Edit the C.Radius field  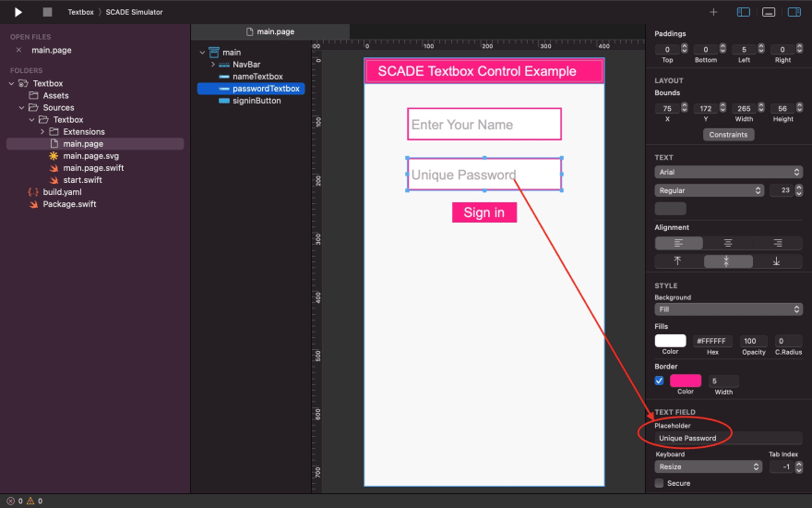pyautogui.click(x=788, y=341)
